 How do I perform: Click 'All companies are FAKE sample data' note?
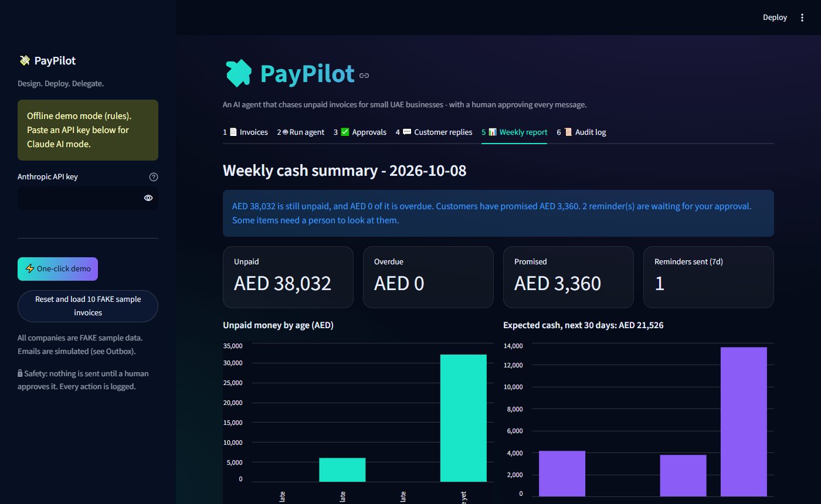pyautogui.click(x=80, y=338)
